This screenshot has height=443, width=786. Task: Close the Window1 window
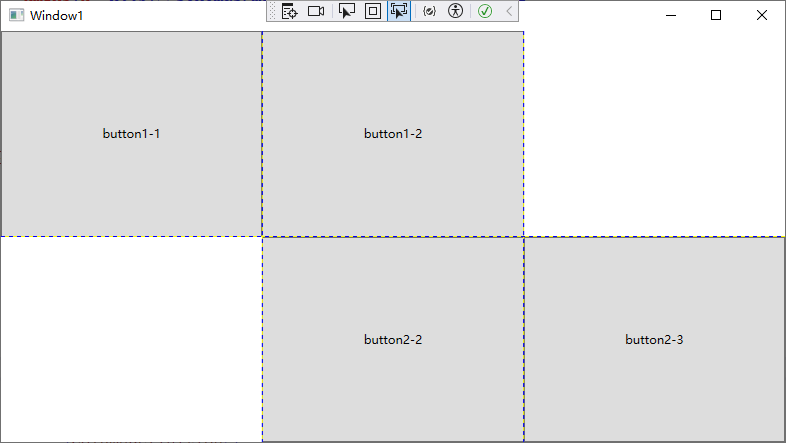tap(762, 16)
